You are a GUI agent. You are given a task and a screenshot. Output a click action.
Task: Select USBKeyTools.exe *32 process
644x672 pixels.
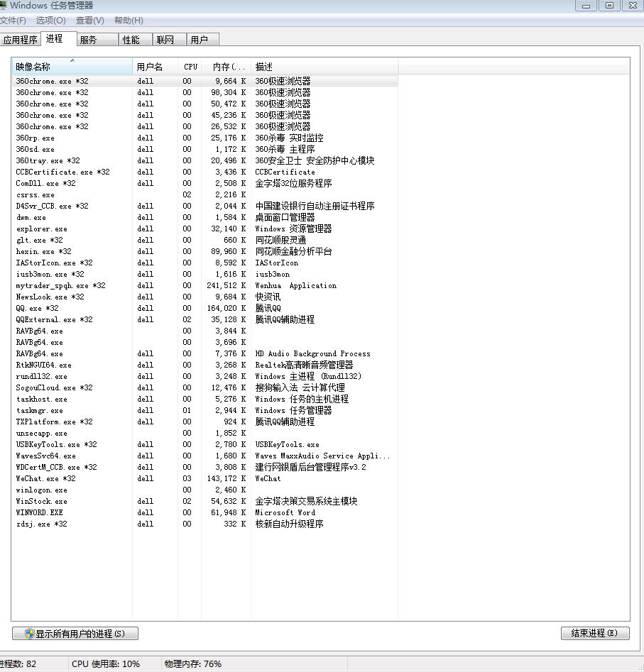click(205, 444)
